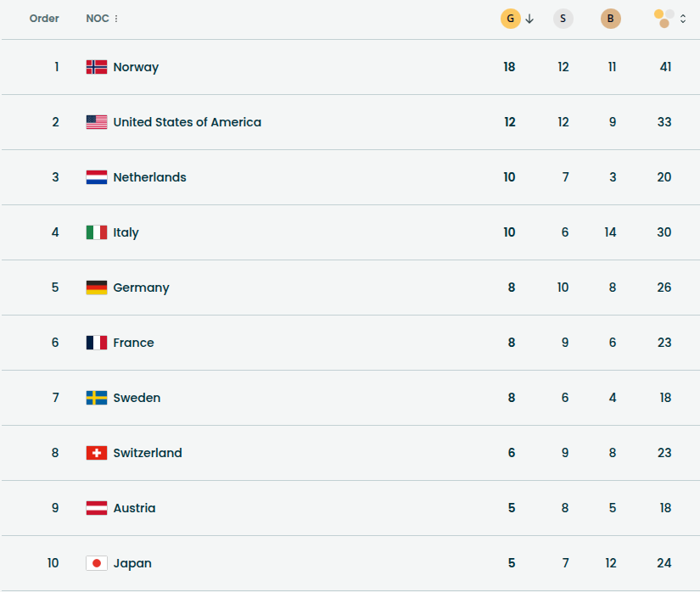Click the bronze medal column icon
Image resolution: width=700 pixels, height=592 pixels.
(x=610, y=19)
